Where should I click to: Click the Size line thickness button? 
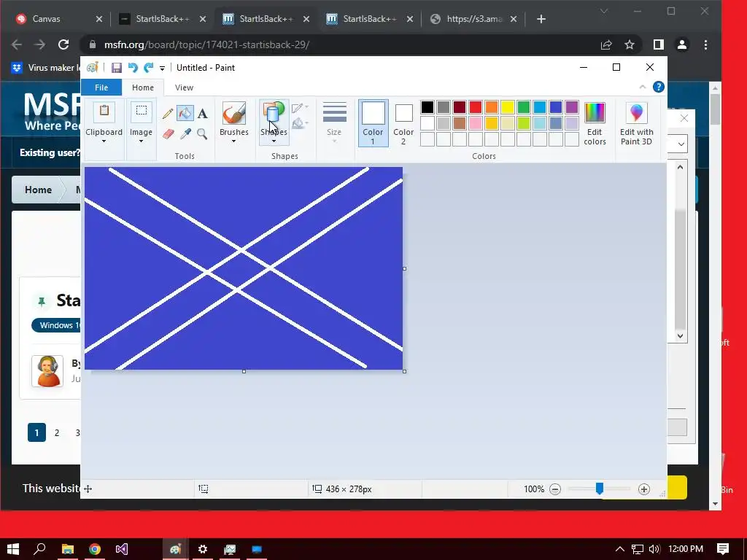pyautogui.click(x=334, y=122)
